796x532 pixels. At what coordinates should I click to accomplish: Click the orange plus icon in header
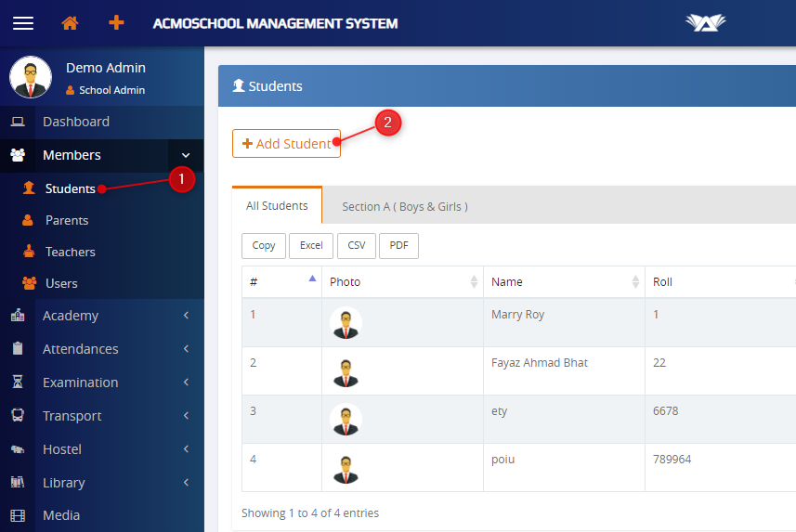coord(116,23)
